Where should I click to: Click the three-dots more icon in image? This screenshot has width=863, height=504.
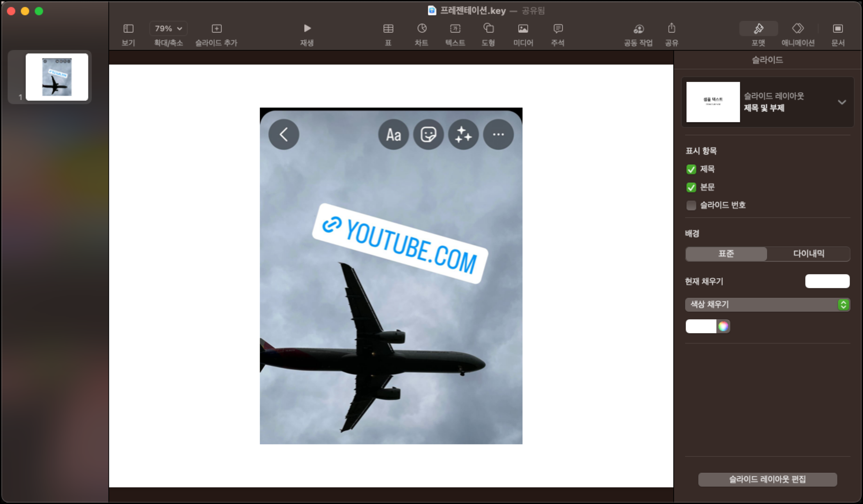tap(499, 135)
